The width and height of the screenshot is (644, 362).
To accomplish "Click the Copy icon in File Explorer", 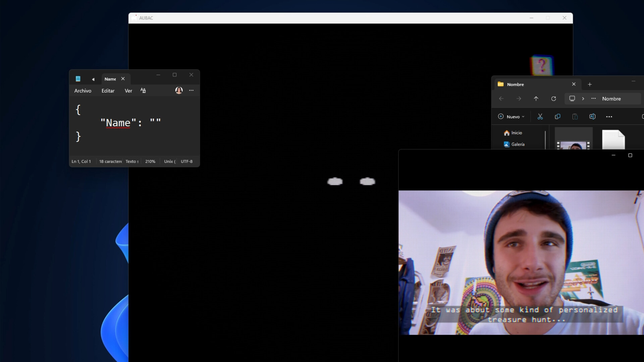I will (x=557, y=117).
